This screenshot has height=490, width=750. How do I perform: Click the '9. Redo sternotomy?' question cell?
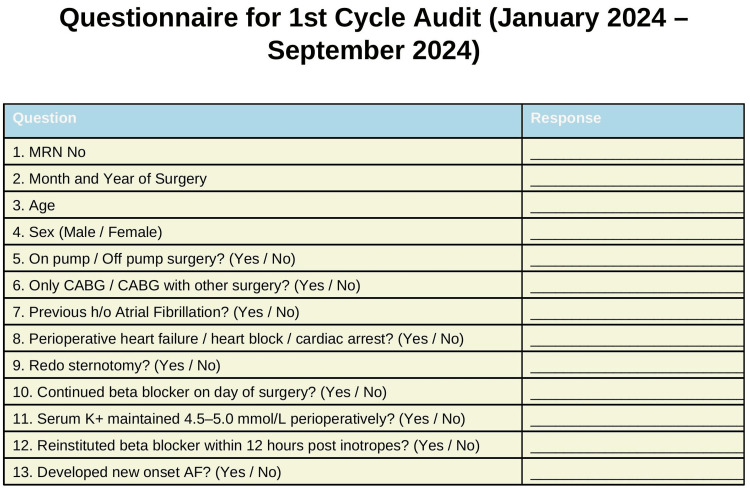point(263,365)
